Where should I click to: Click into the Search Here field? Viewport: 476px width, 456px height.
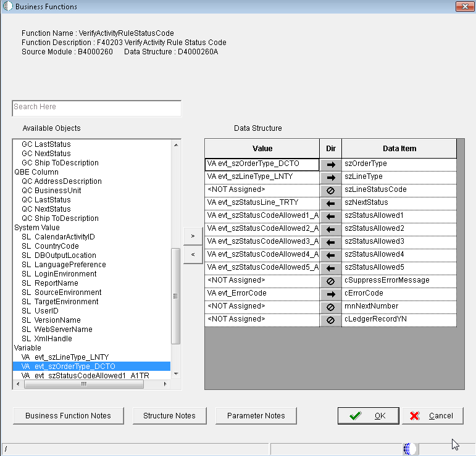(x=96, y=109)
